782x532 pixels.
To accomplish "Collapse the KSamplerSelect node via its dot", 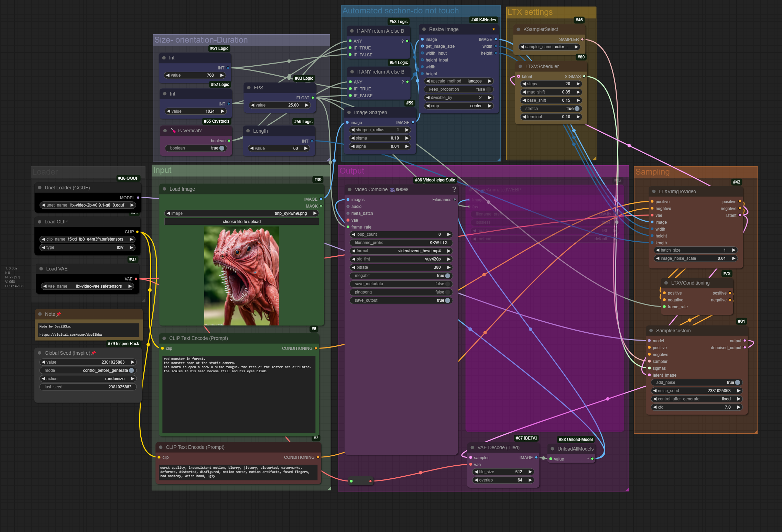I will [518, 29].
